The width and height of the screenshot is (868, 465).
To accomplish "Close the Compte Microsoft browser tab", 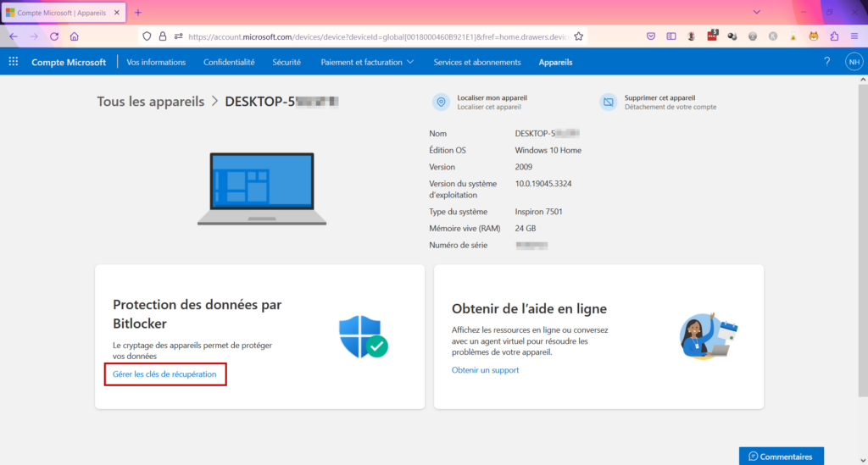I will point(117,13).
